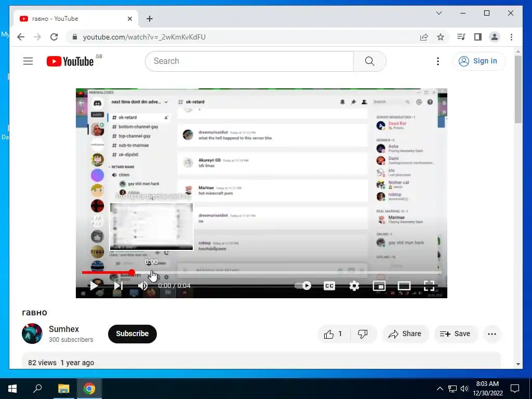Enable miniplayer mode

[x=379, y=286]
